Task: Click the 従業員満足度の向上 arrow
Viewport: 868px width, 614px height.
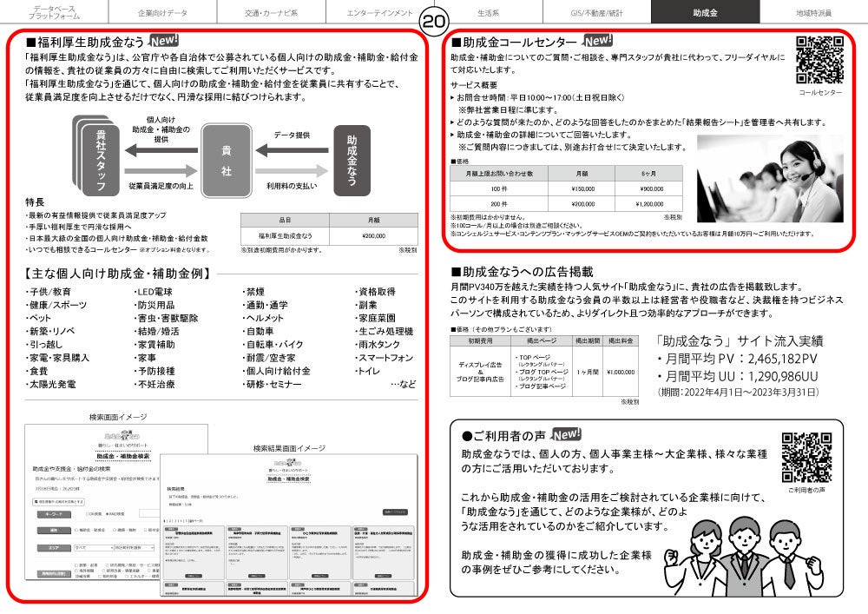Action: pyautogui.click(x=161, y=170)
